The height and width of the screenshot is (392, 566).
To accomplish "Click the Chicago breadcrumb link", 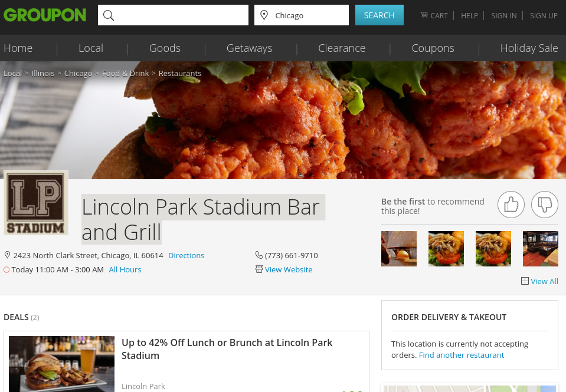I will (x=78, y=73).
